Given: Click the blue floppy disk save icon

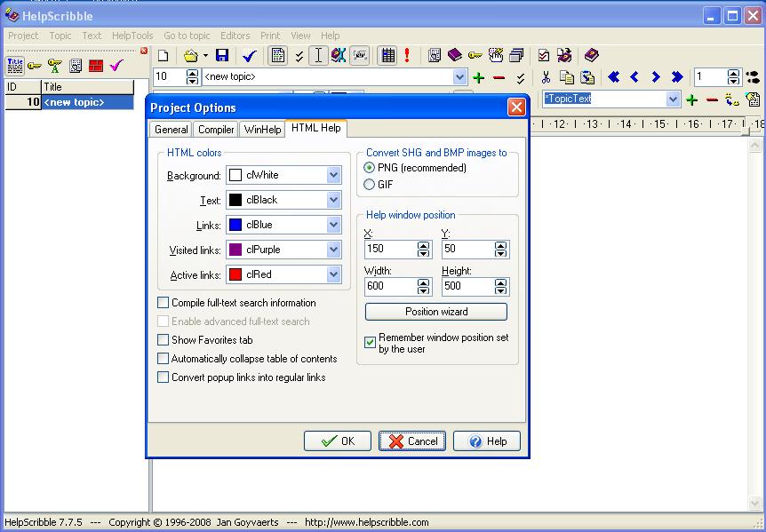Looking at the screenshot, I should pos(222,56).
